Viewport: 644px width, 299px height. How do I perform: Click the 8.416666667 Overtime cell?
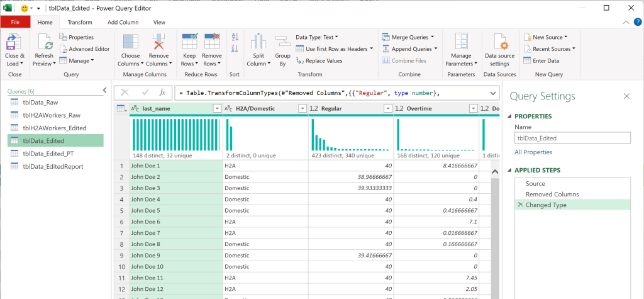coord(436,166)
